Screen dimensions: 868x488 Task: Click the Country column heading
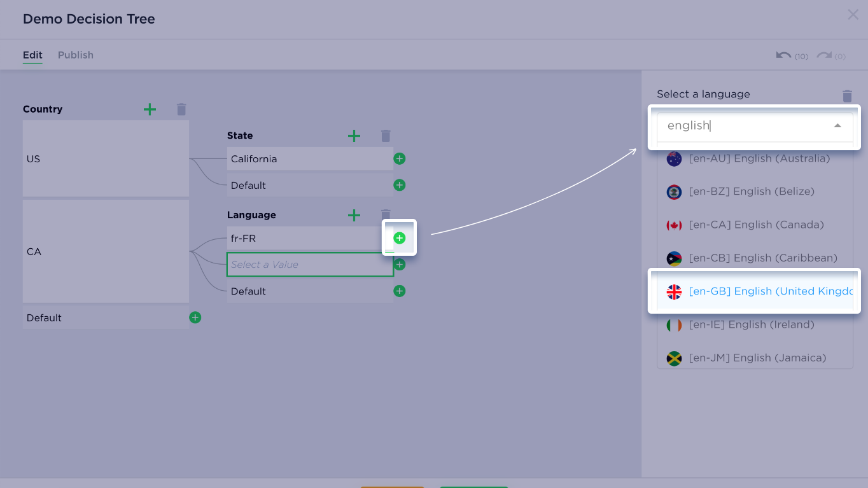click(43, 109)
